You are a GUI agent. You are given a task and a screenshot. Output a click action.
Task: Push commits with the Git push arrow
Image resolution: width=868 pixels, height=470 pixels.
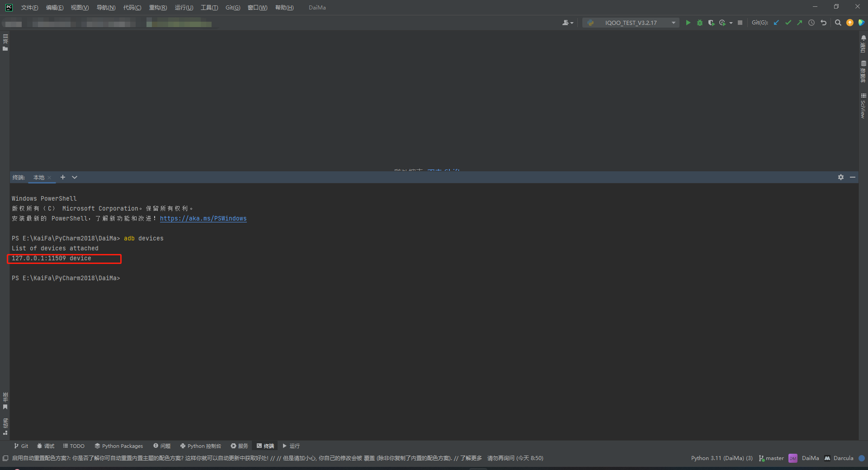(799, 23)
